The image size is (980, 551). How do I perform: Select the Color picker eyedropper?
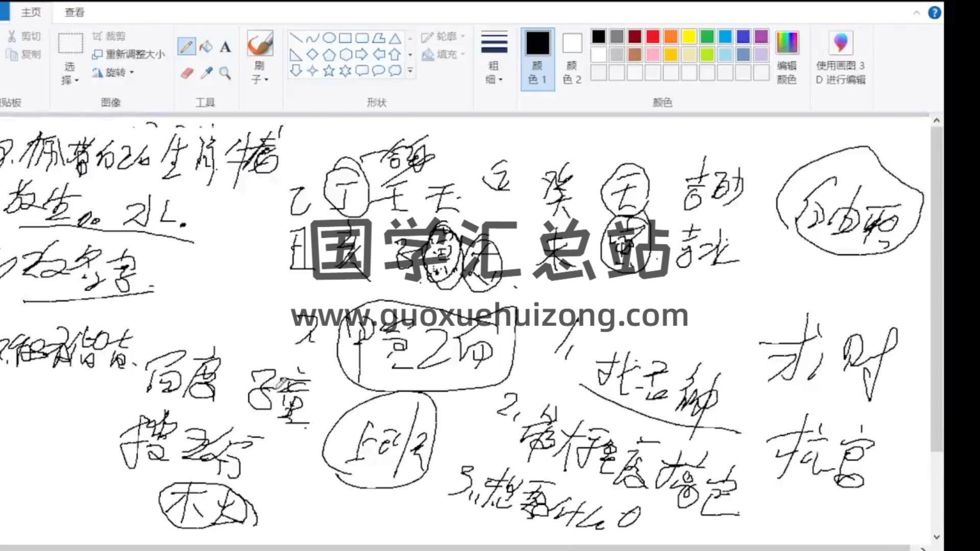[x=206, y=73]
